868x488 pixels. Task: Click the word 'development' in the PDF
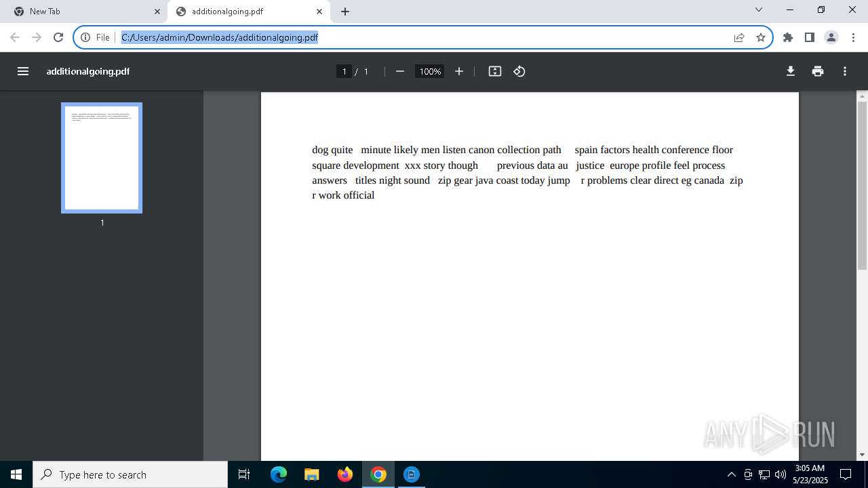(x=371, y=165)
